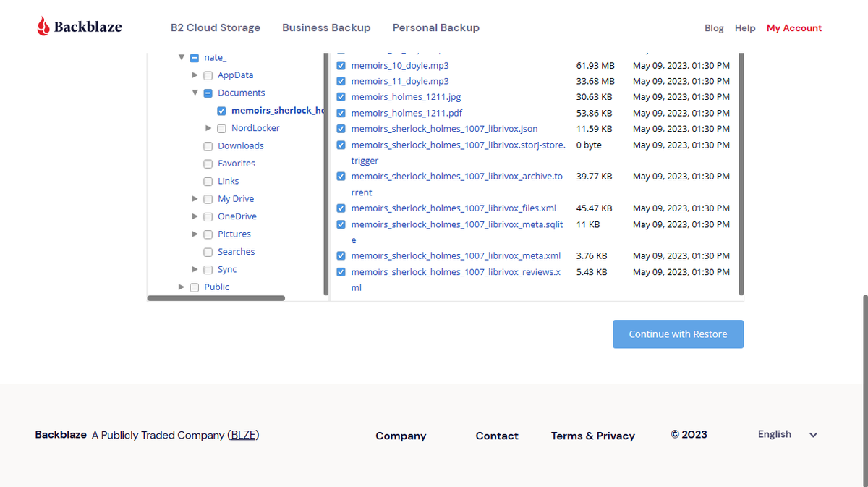Open the English language dropdown
This screenshot has width=868, height=487.
click(787, 434)
